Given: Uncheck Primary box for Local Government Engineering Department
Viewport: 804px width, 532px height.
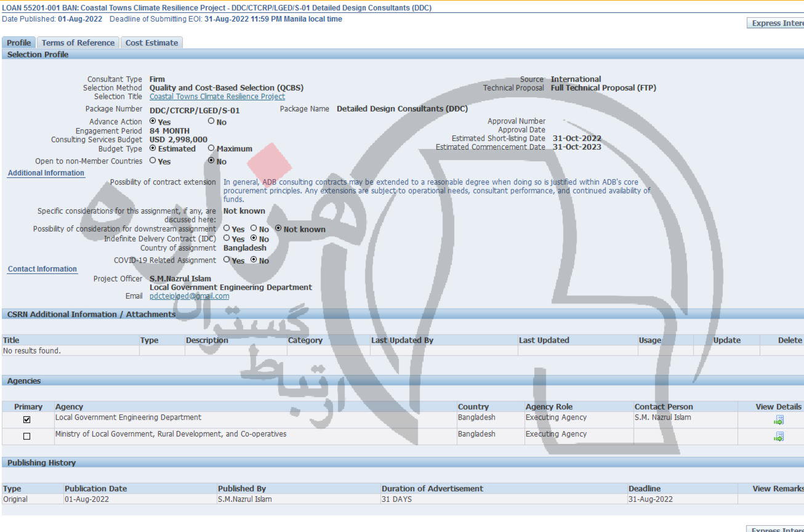Looking at the screenshot, I should 26,420.
